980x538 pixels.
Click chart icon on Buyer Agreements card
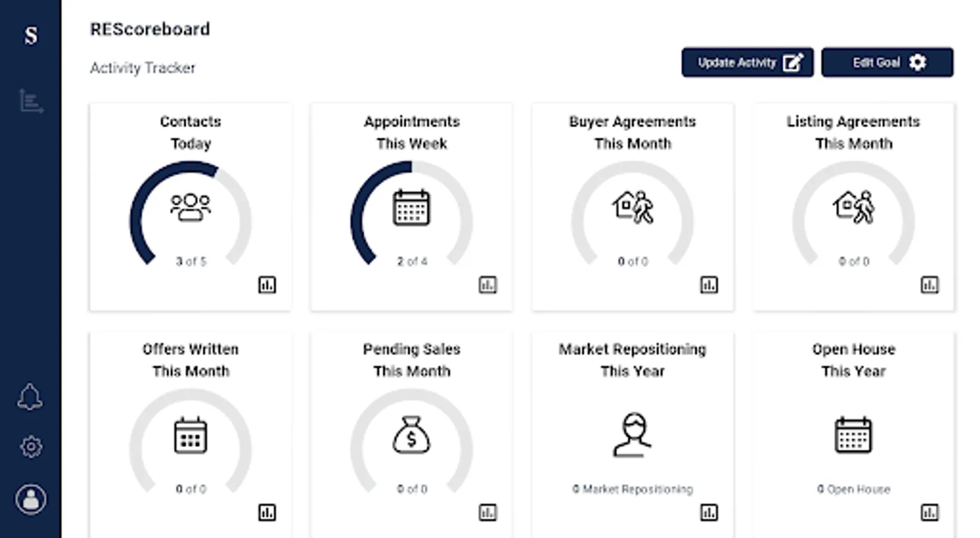709,285
